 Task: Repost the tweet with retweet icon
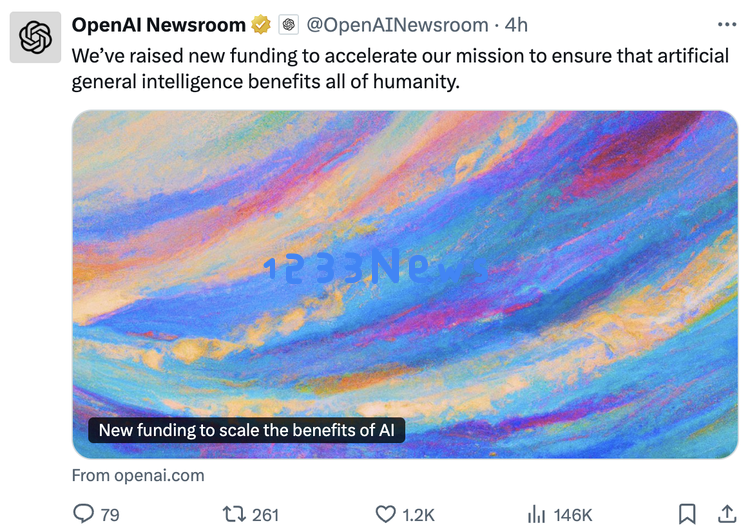tap(234, 514)
